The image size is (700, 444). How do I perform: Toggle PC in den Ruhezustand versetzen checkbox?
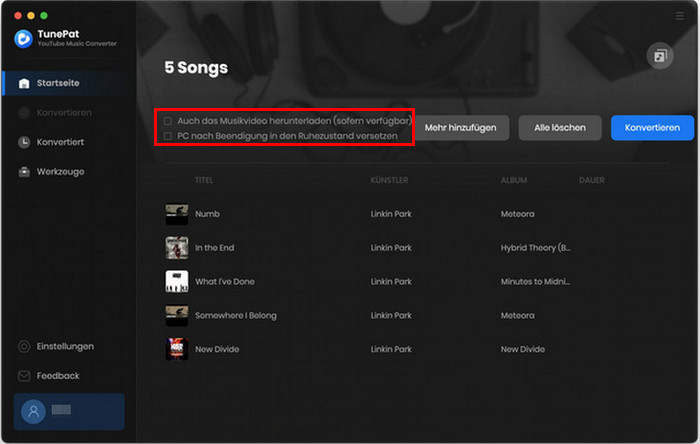[x=168, y=136]
